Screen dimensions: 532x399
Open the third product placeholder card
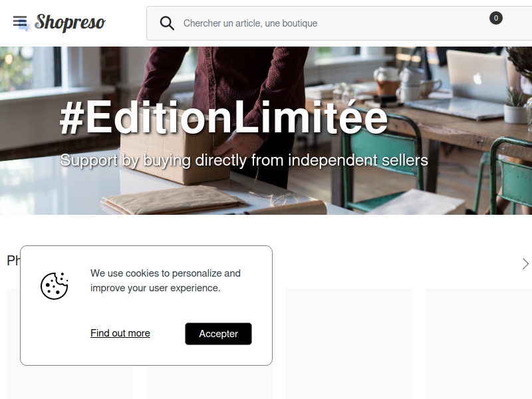(x=348, y=344)
